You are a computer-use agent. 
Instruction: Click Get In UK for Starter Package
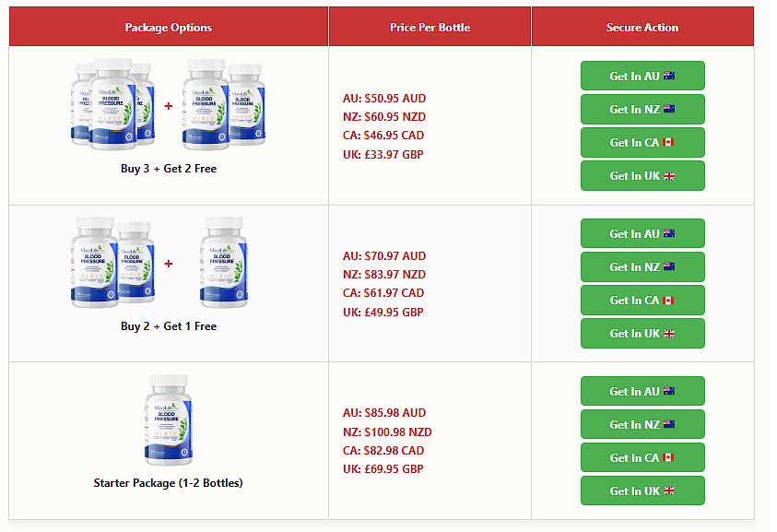tap(642, 491)
